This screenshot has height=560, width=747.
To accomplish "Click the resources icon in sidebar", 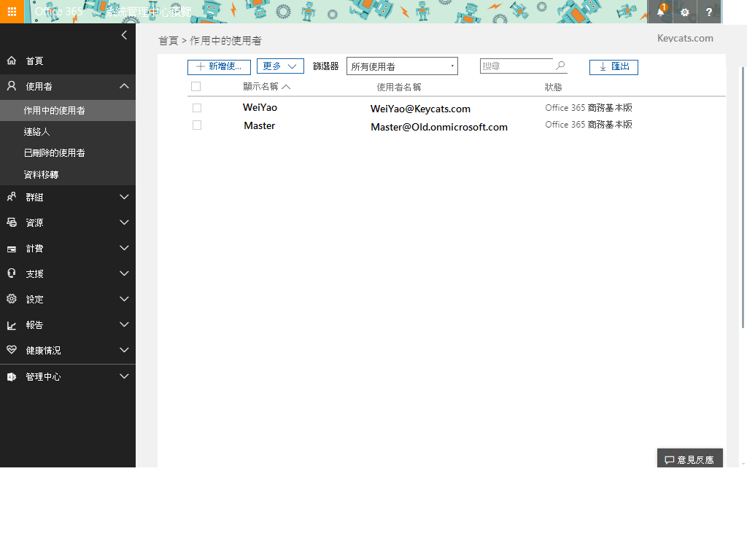I will point(12,222).
